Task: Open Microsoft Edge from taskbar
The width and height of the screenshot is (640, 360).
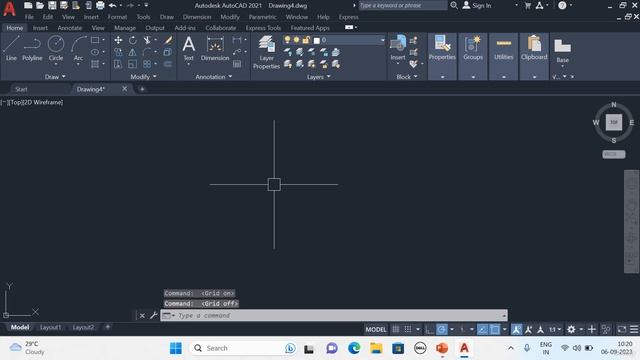Action: pyautogui.click(x=354, y=348)
